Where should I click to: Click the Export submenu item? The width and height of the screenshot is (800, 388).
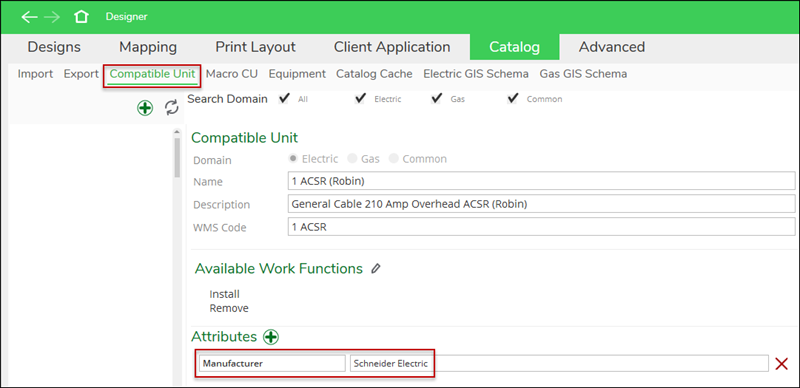[81, 74]
